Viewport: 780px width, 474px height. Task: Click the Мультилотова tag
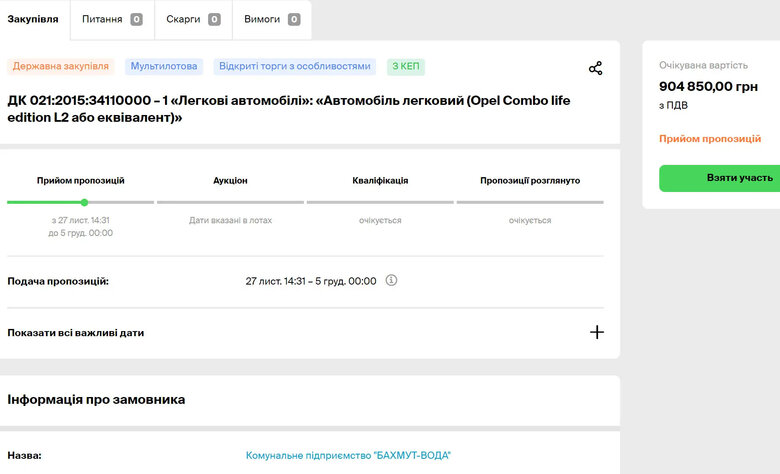[163, 67]
